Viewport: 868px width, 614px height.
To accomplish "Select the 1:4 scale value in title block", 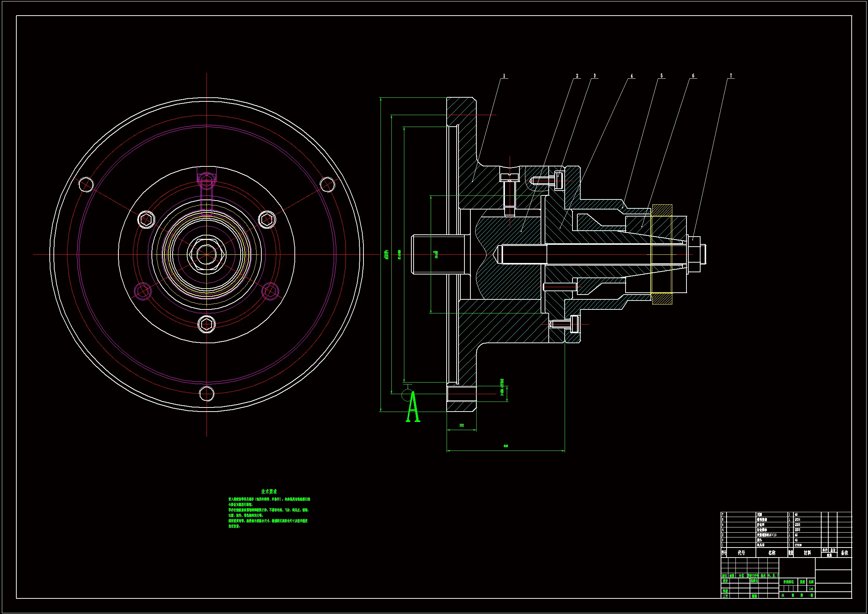I will (x=810, y=589).
